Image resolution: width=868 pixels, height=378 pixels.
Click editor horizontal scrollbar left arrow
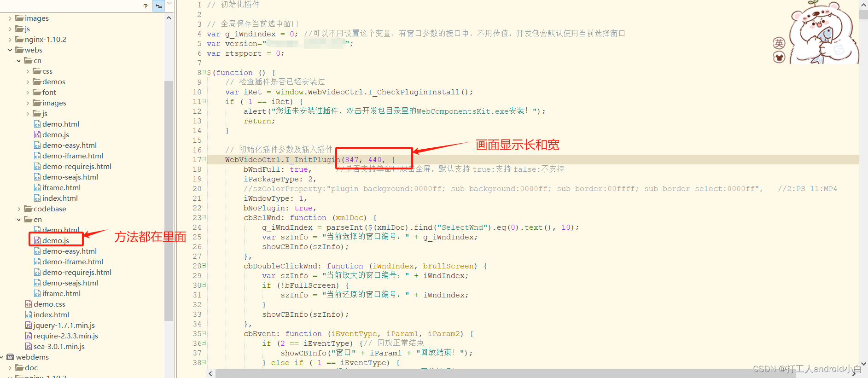210,373
